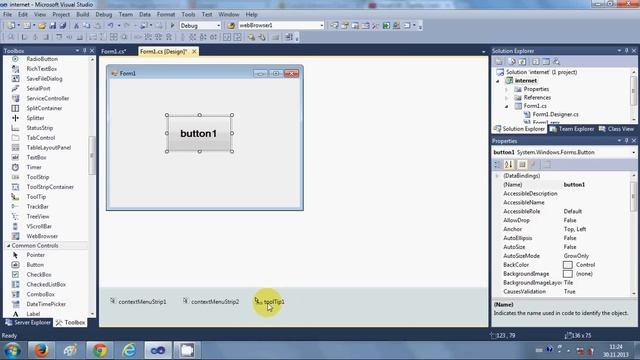Click the Cut scissors icon
640x360 pixels.
(x=76, y=26)
